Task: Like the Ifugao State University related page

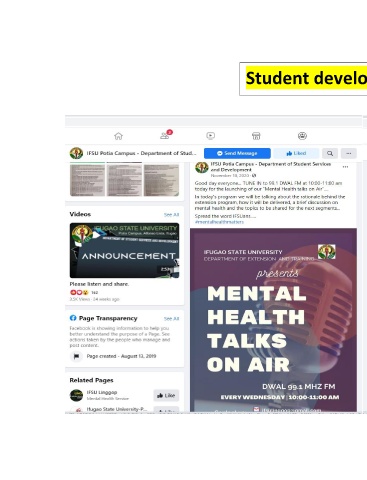Action: tap(166, 410)
